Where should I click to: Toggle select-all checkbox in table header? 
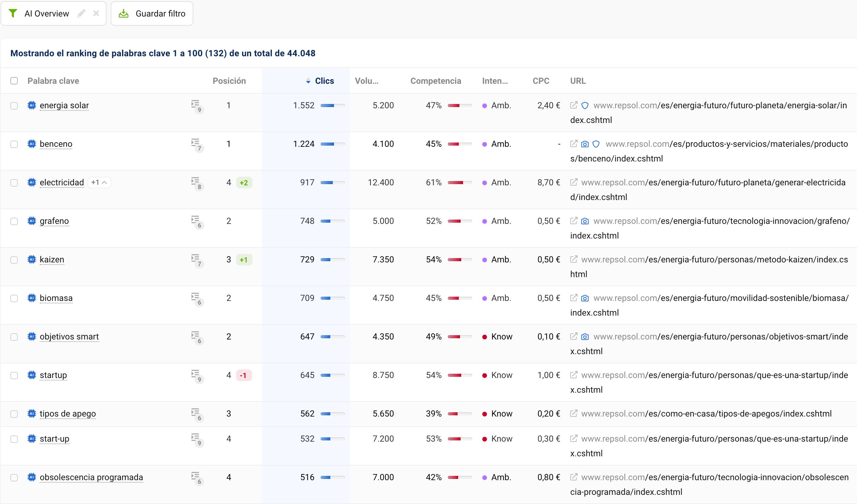click(14, 81)
